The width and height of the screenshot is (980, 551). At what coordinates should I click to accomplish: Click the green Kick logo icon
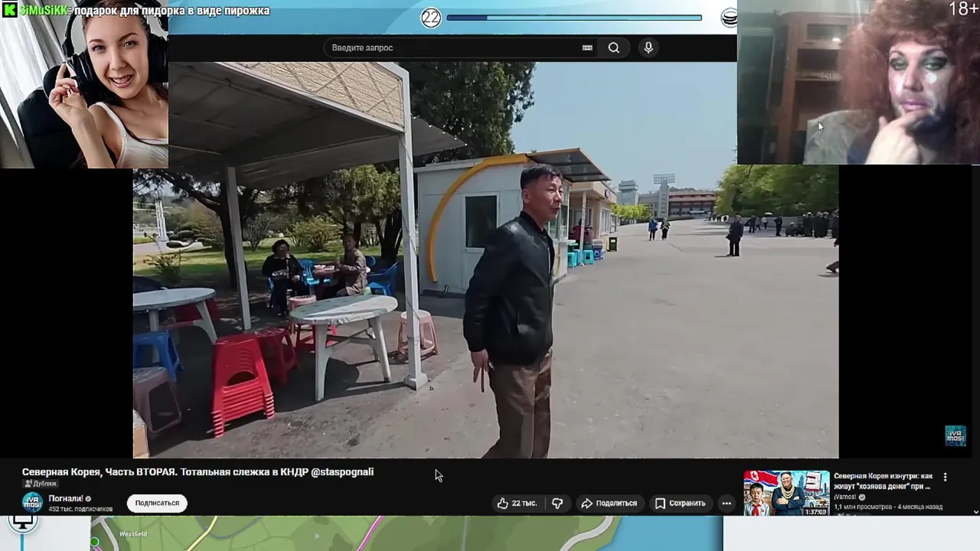9,10
